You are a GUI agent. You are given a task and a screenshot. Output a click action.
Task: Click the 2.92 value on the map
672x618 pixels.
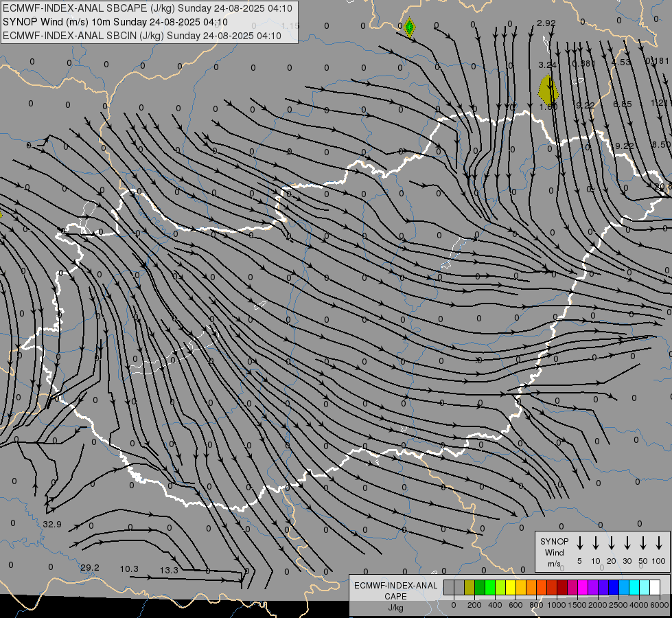546,23
